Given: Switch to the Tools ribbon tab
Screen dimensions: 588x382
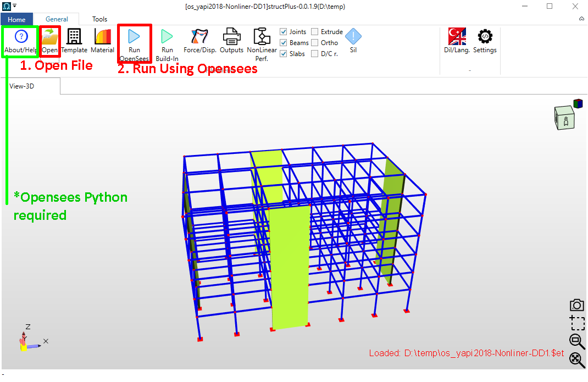Looking at the screenshot, I should (x=100, y=19).
